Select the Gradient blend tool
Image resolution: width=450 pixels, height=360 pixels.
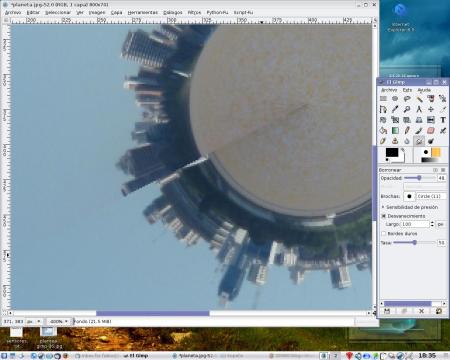pos(395,130)
